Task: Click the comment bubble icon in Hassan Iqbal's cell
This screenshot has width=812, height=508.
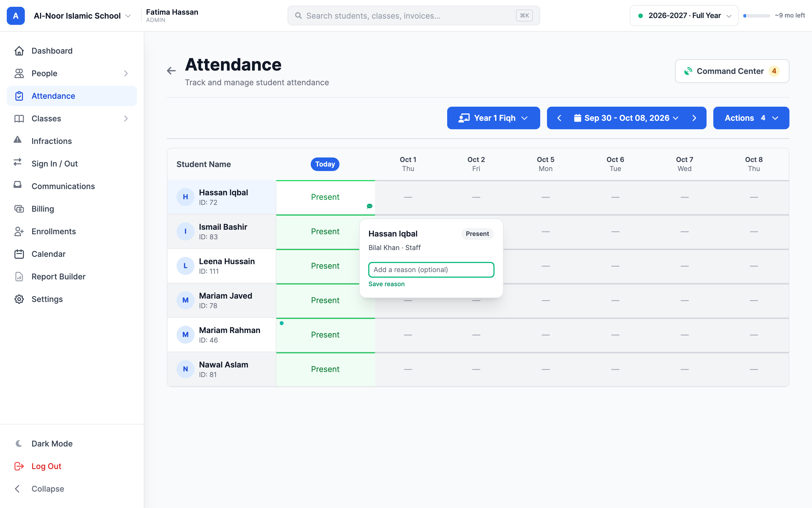Action: coord(369,206)
